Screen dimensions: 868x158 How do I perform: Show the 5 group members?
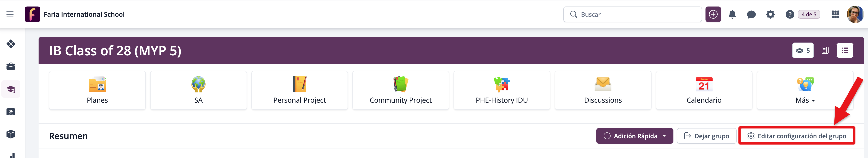[x=803, y=51]
